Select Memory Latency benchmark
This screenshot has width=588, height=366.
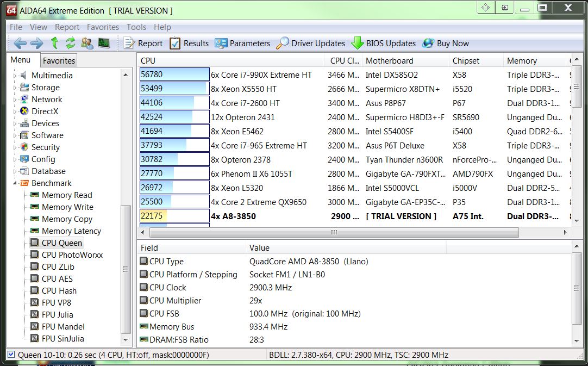tap(71, 231)
